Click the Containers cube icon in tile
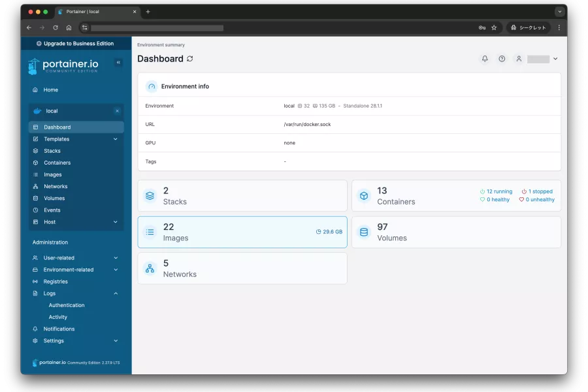 (364, 196)
